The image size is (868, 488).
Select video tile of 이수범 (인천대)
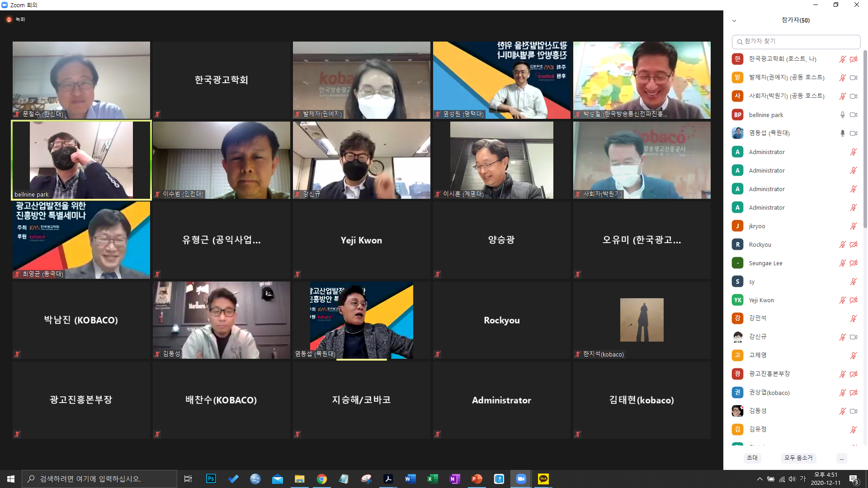click(x=222, y=160)
